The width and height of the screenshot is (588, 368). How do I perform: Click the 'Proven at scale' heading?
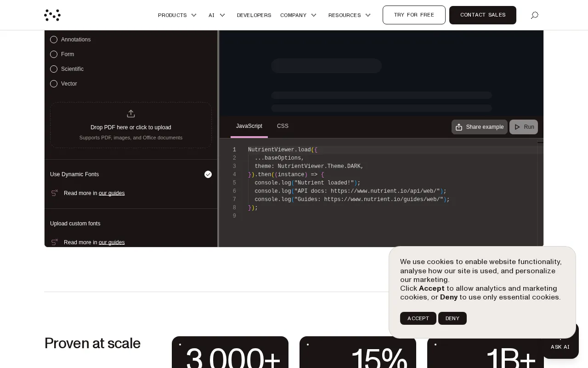[x=92, y=343]
